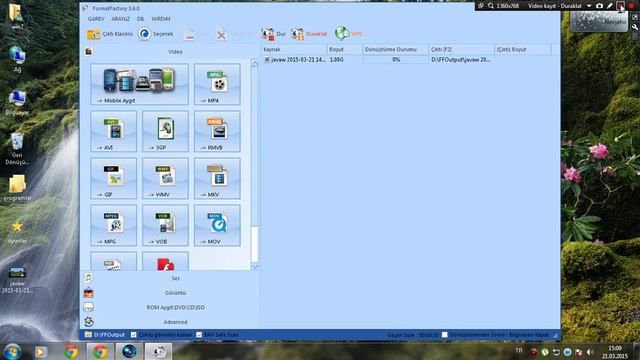Open the GÖREV menu

[x=96, y=19]
